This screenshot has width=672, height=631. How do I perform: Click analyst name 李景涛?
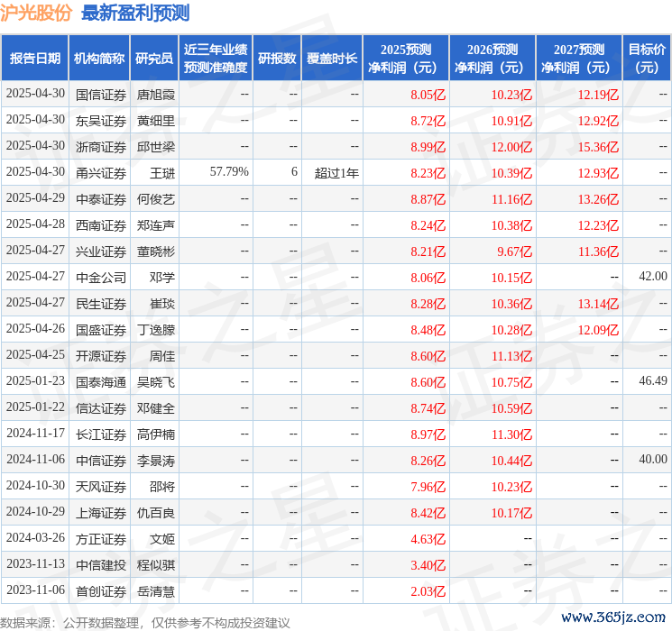pyautogui.click(x=155, y=461)
